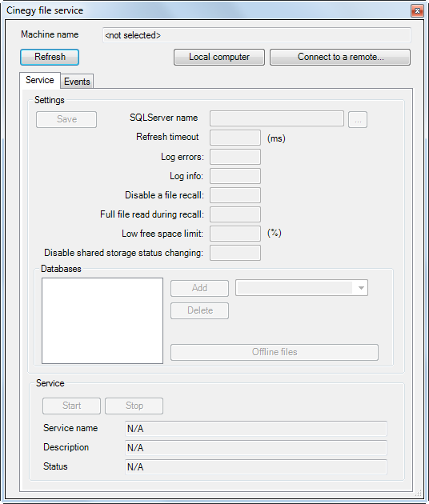
Task: Switch to the Events tab
Action: 77,82
